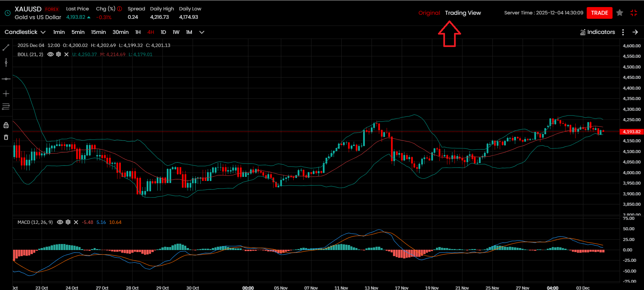The image size is (644, 290).
Task: Exit fullscreen chart mode icon
Action: [634, 13]
